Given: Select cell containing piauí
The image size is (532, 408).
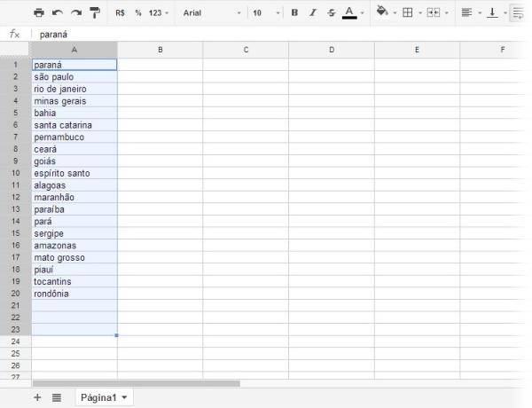Looking at the screenshot, I should pos(74,270).
